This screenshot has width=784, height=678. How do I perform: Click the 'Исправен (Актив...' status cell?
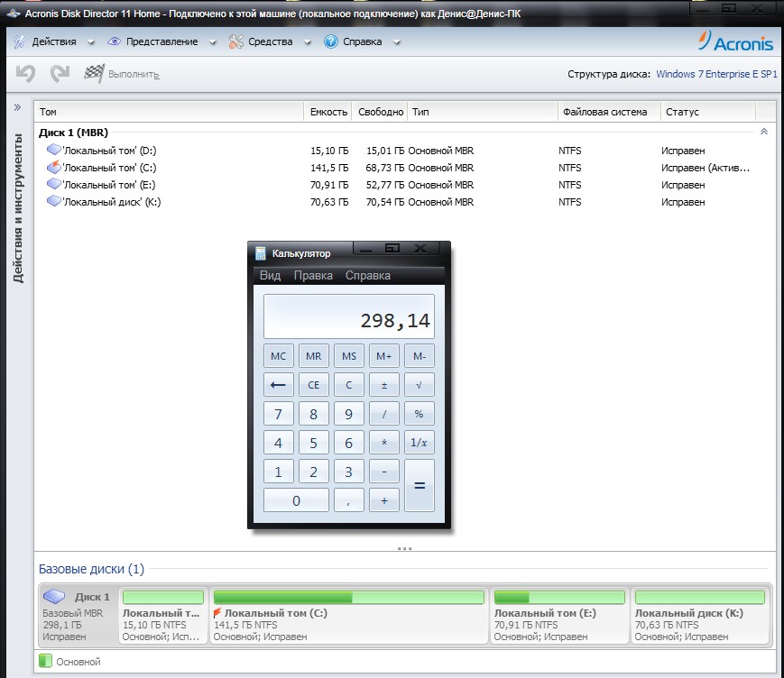click(x=706, y=168)
